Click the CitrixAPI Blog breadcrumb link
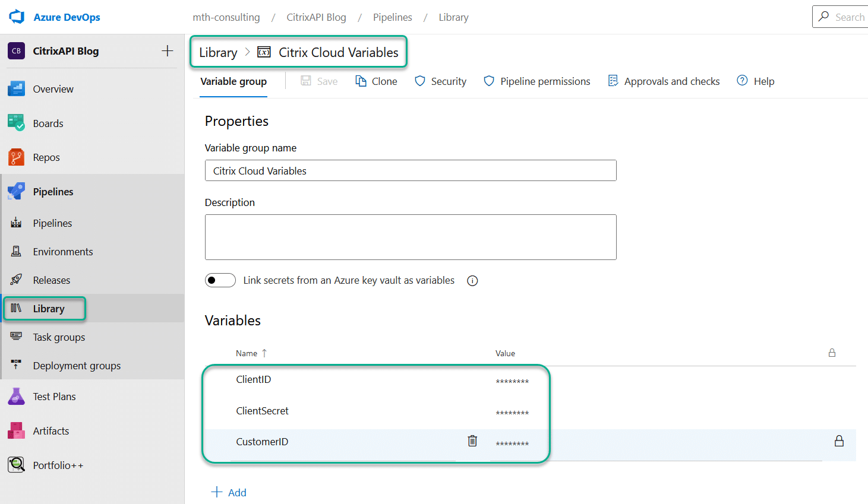Viewport: 868px width, 504px height. point(316,17)
